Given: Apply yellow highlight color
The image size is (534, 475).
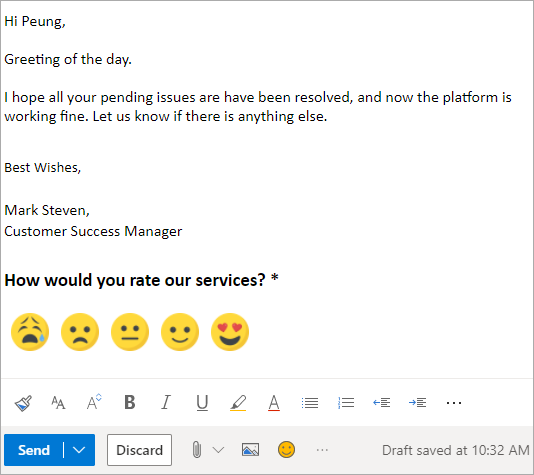Looking at the screenshot, I should point(238,403).
